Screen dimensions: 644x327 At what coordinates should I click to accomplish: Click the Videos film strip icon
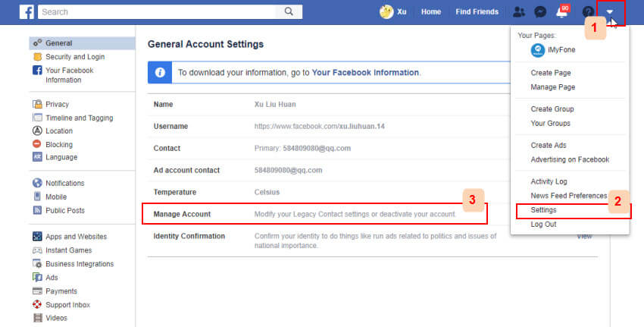pos(37,318)
